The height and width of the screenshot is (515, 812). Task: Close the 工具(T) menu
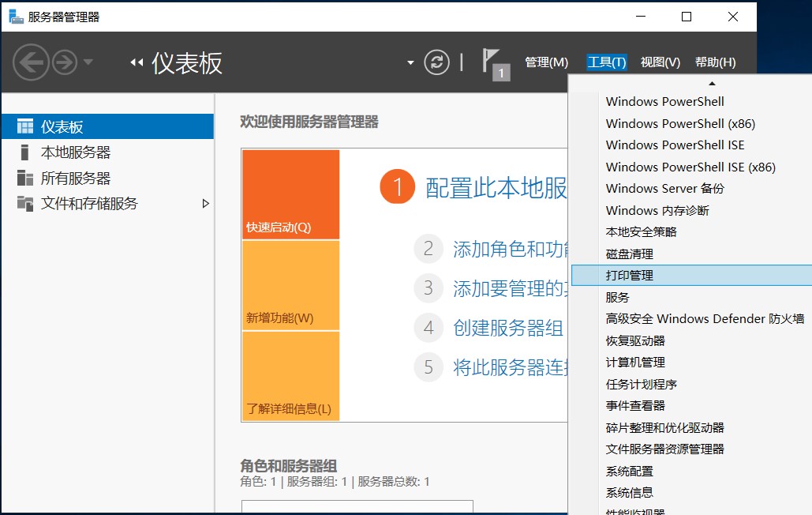coord(606,62)
